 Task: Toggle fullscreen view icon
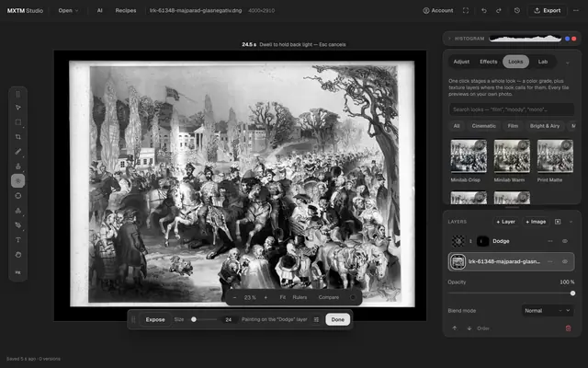[466, 10]
